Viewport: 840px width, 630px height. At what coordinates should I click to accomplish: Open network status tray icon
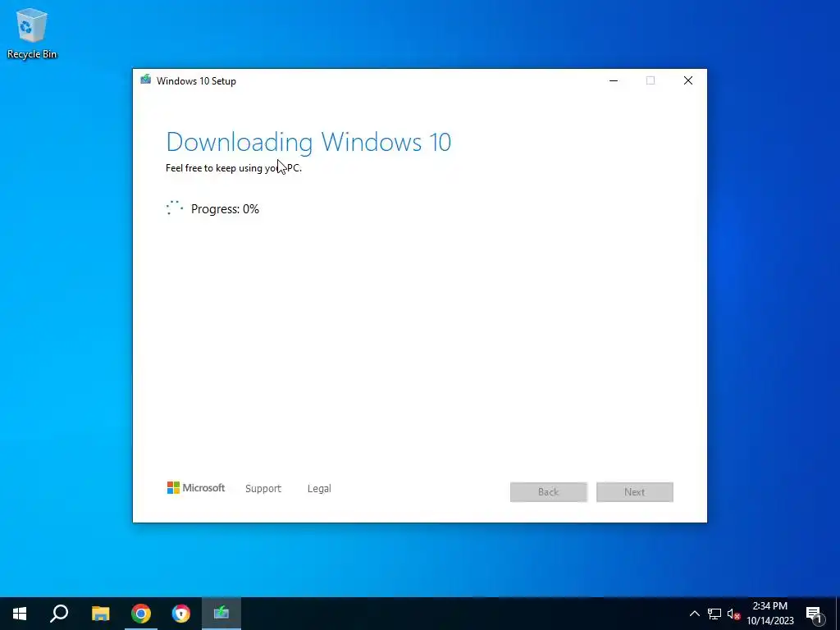714,614
